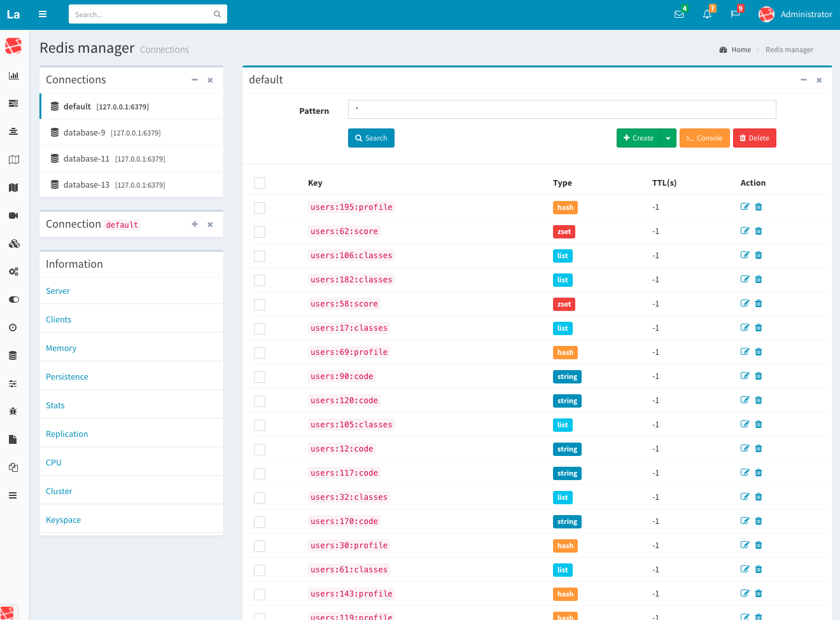This screenshot has width=840, height=620.
Task: Select the database-9 connection
Action: (x=132, y=132)
